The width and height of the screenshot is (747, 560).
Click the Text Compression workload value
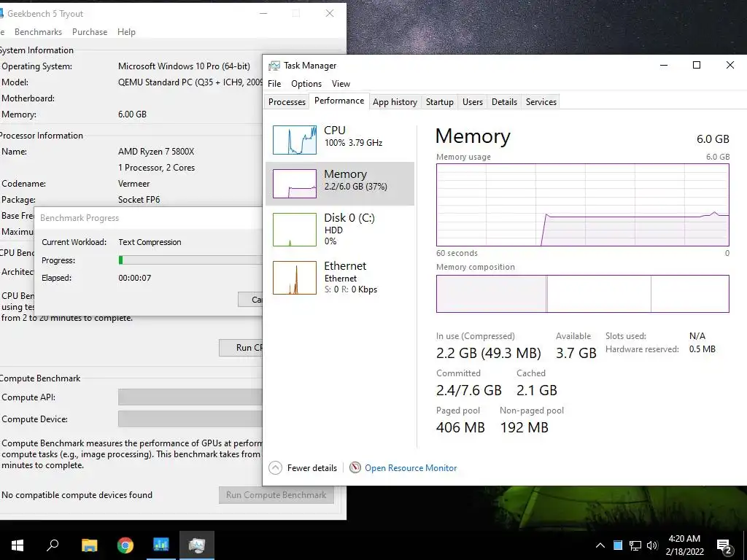[x=150, y=242]
